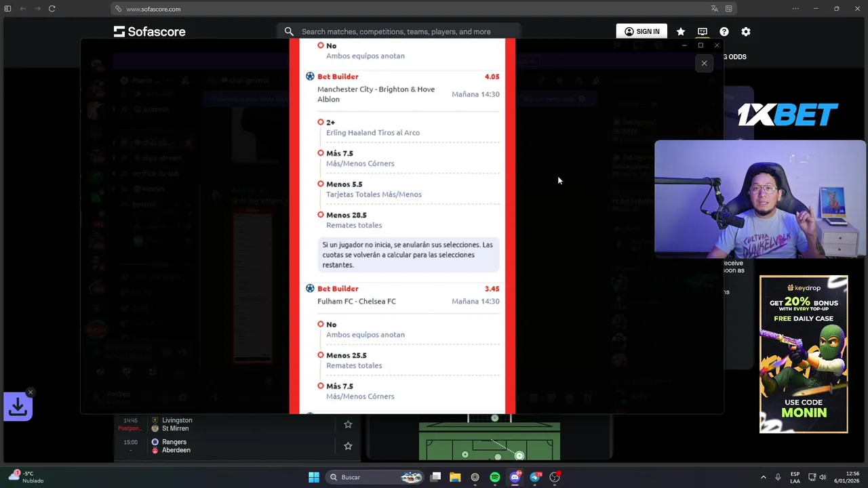Click the 4.05 odds value

tap(492, 77)
